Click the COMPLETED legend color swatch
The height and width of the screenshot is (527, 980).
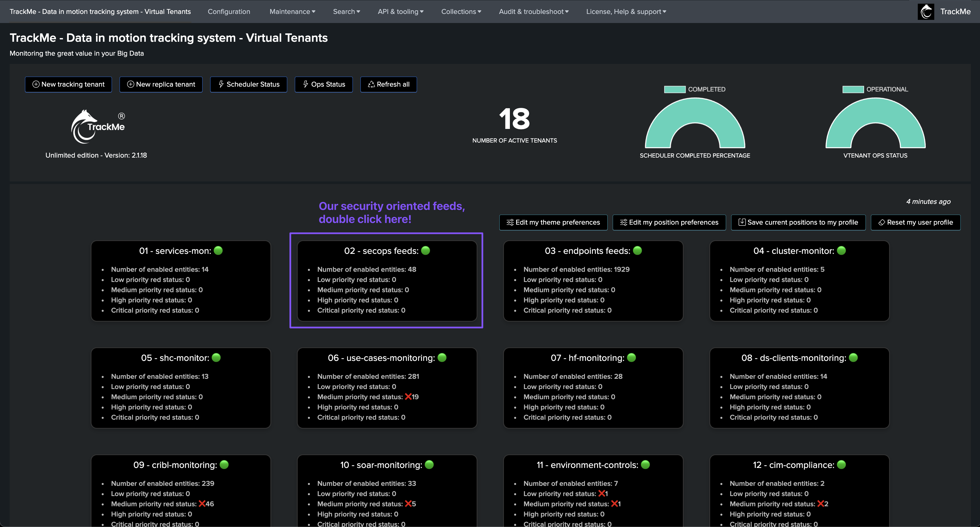[675, 89]
